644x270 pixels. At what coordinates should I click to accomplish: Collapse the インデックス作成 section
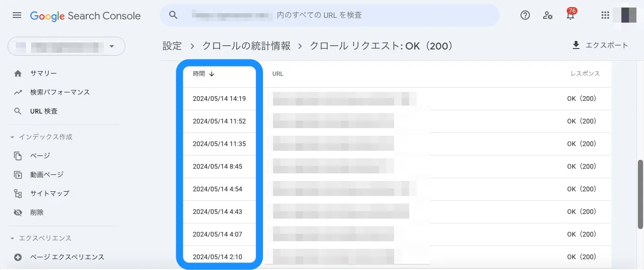12,137
